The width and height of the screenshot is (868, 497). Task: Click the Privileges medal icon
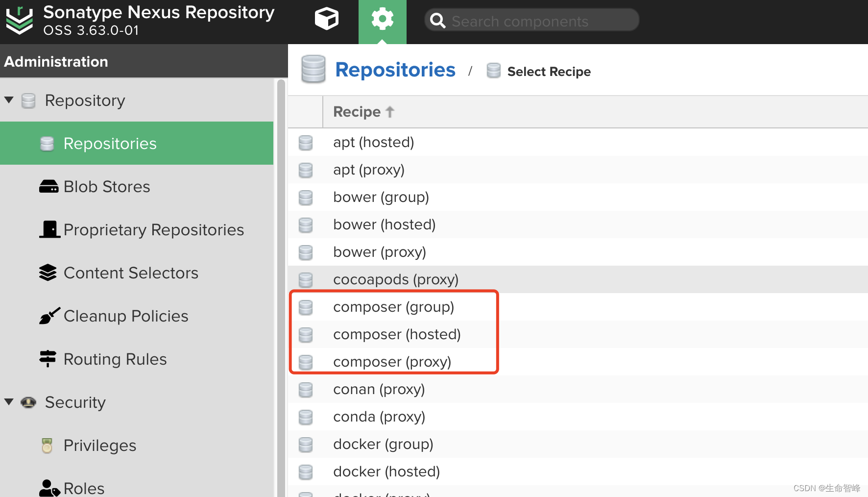[47, 446]
